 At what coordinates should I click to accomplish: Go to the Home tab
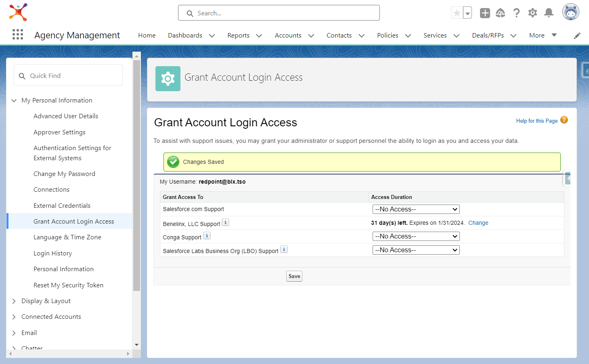[x=147, y=36]
